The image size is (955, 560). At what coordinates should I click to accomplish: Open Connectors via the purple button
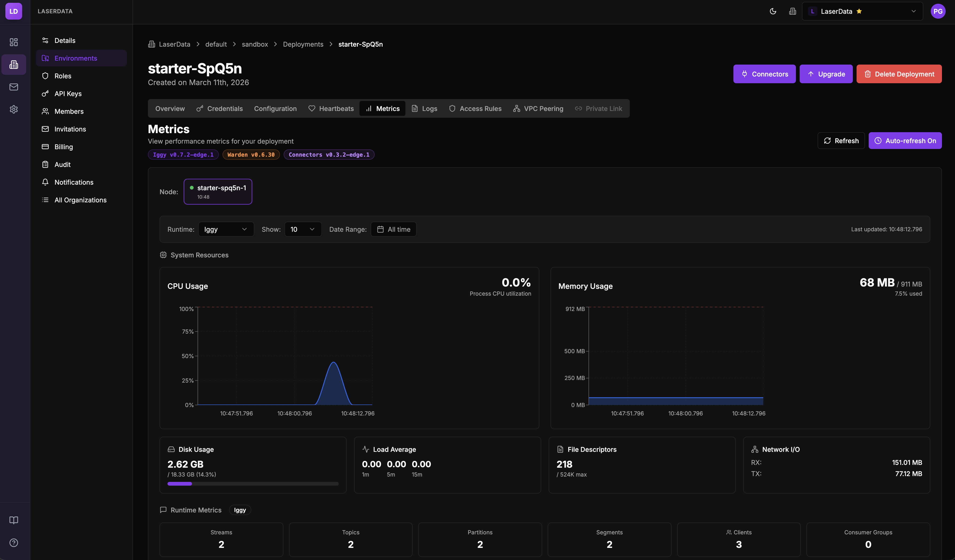coord(764,74)
